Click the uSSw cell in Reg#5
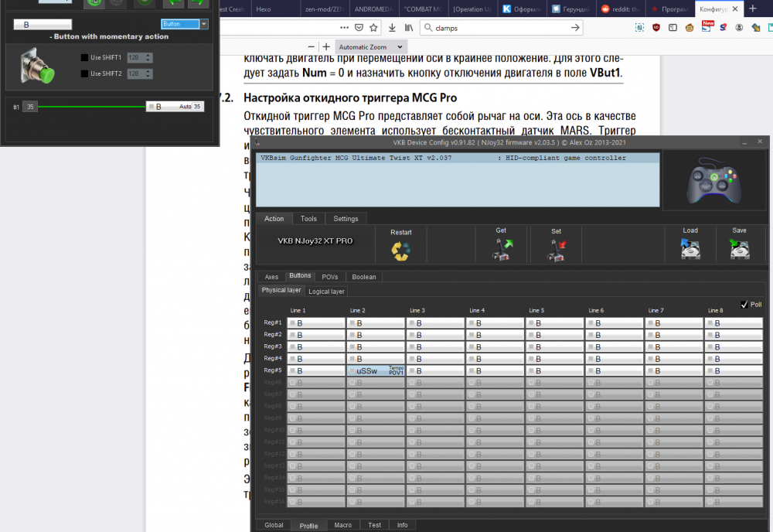Viewport: 773px width, 532px height. 376,370
